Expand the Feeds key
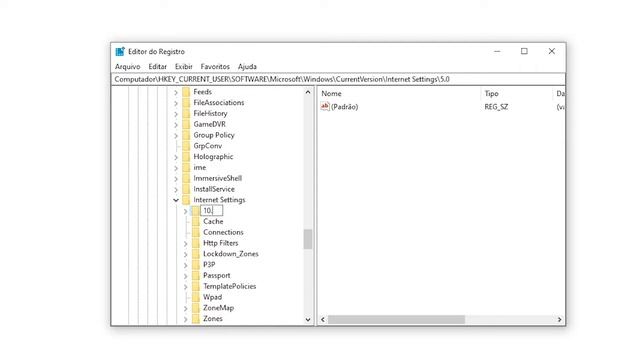The height and width of the screenshot is (360, 640). [176, 93]
